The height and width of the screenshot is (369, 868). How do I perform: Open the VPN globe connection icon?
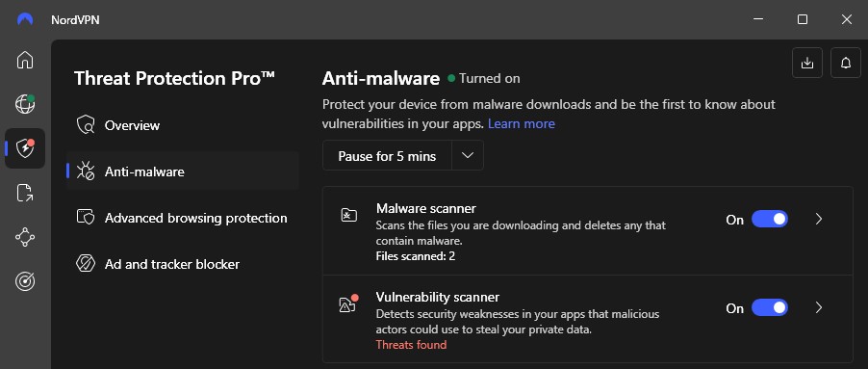[x=25, y=104]
